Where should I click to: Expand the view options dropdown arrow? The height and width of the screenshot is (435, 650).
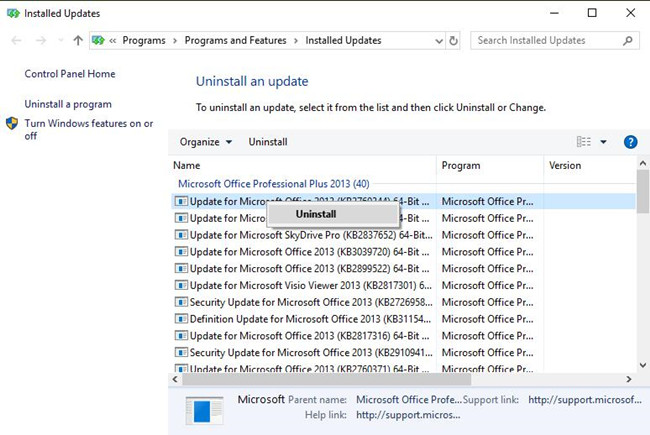(x=604, y=142)
